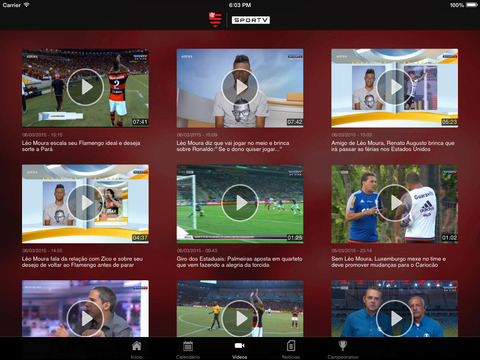This screenshot has width=480, height=360.
Task: Click the 07:41 duration badge
Action: tap(140, 122)
